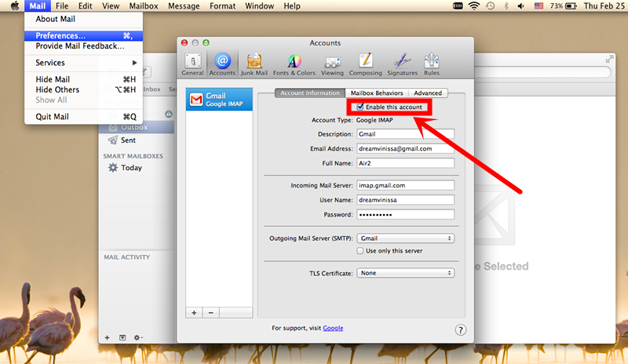Open the Outgoing Mail Server dropdown

405,238
